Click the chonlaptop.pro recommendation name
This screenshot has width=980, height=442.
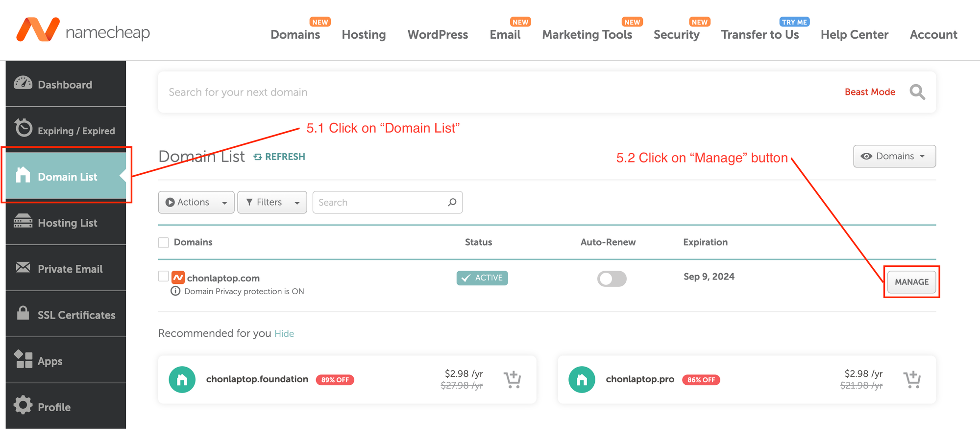[x=640, y=379]
